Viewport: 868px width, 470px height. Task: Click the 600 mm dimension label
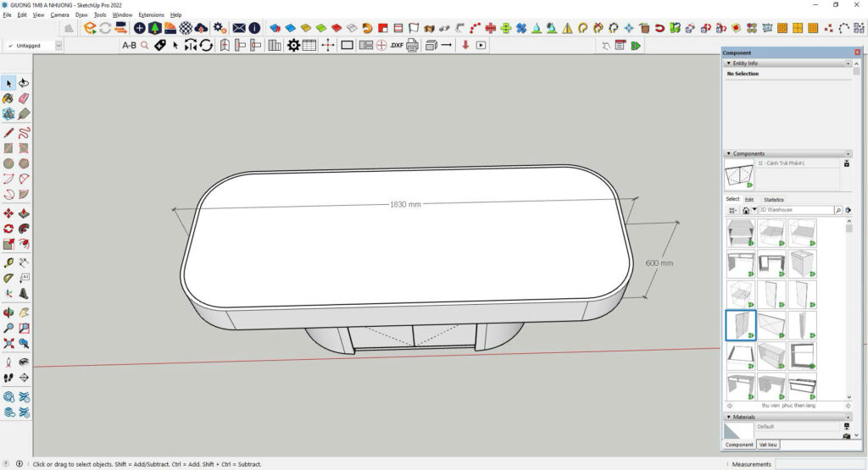(x=659, y=263)
